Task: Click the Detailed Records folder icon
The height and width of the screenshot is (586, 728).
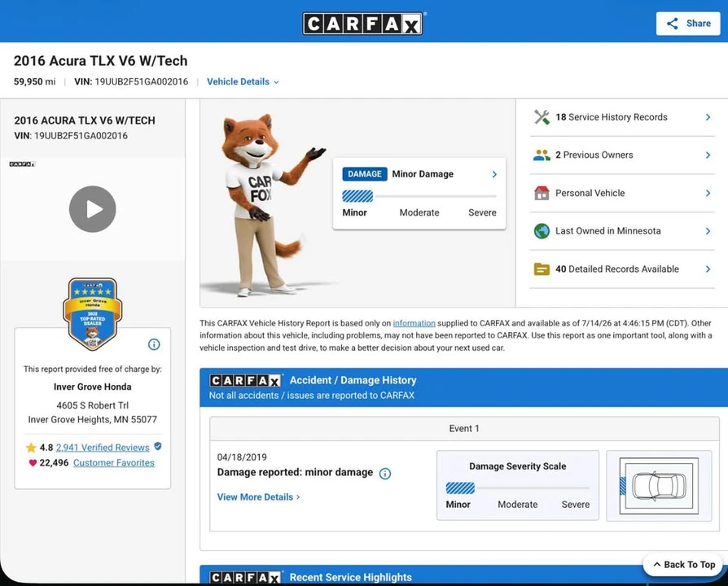Action: (542, 269)
